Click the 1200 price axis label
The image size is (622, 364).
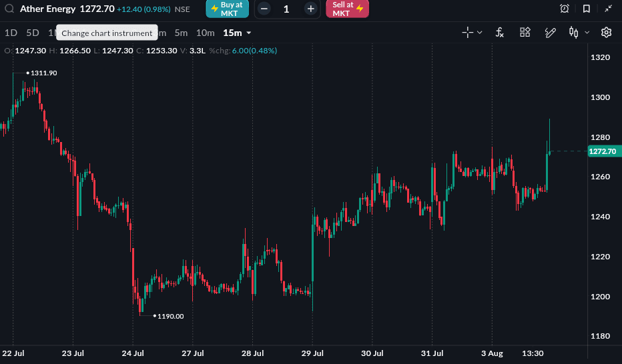600,297
